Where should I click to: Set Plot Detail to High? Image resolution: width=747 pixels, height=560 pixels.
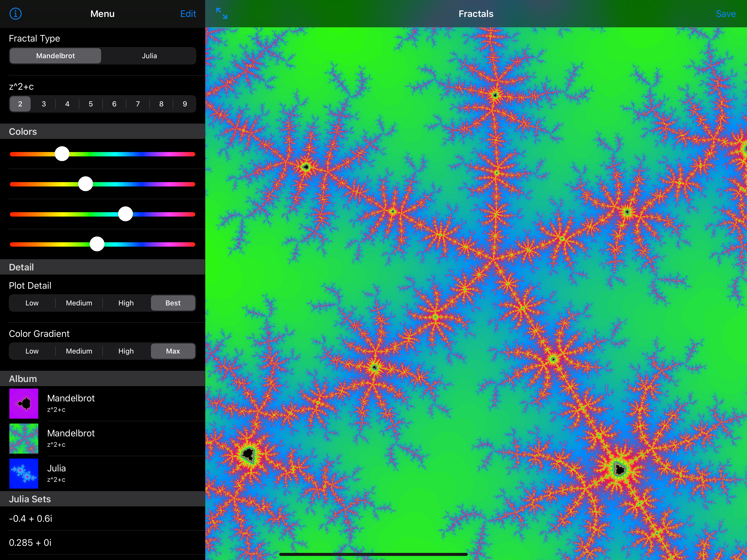click(x=126, y=303)
